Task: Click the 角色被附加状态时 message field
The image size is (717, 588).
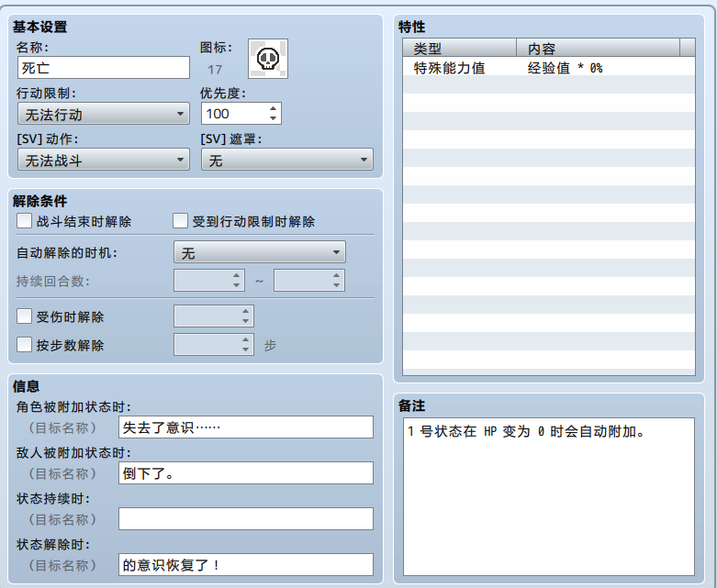Action: point(246,427)
